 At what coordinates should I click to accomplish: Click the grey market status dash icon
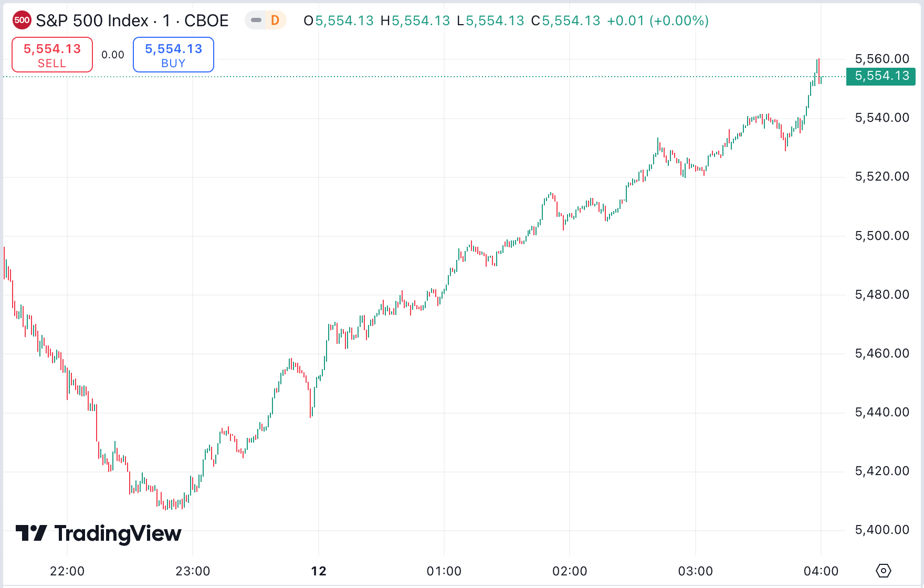(256, 20)
